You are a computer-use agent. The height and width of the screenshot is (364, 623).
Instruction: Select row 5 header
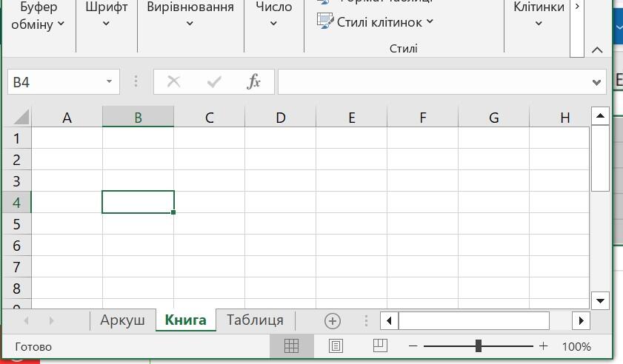pos(16,224)
